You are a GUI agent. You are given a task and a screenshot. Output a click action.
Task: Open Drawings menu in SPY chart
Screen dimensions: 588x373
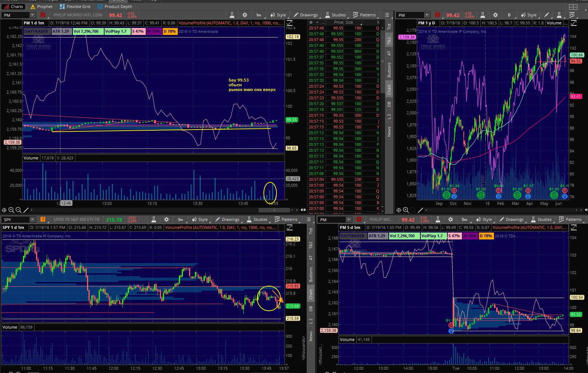pos(227,219)
